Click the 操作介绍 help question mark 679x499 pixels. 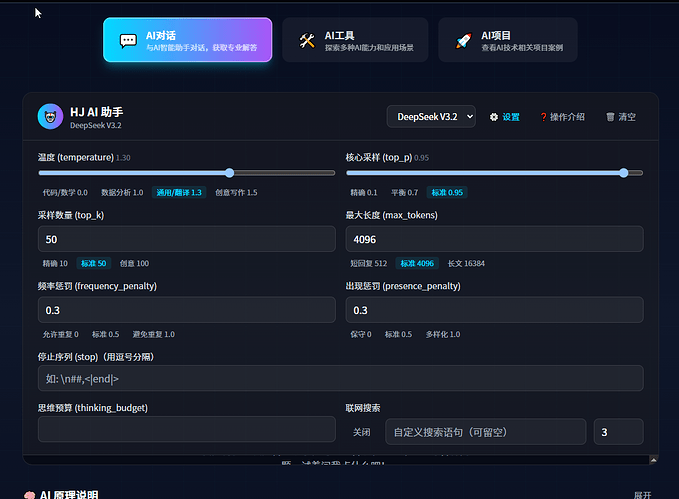(x=544, y=117)
